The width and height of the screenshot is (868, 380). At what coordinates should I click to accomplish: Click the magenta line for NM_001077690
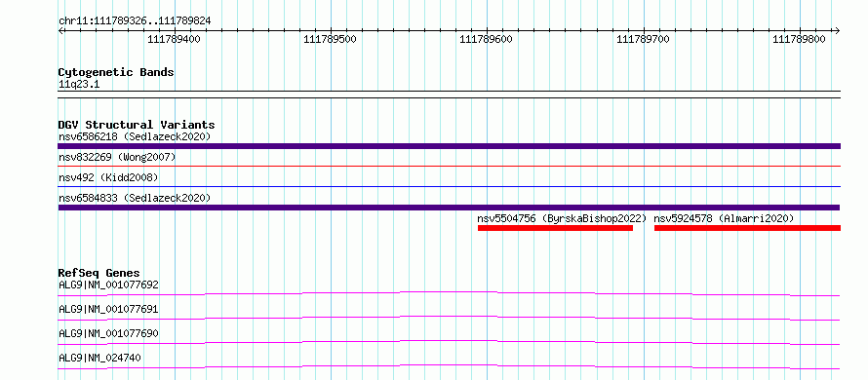click(x=449, y=342)
